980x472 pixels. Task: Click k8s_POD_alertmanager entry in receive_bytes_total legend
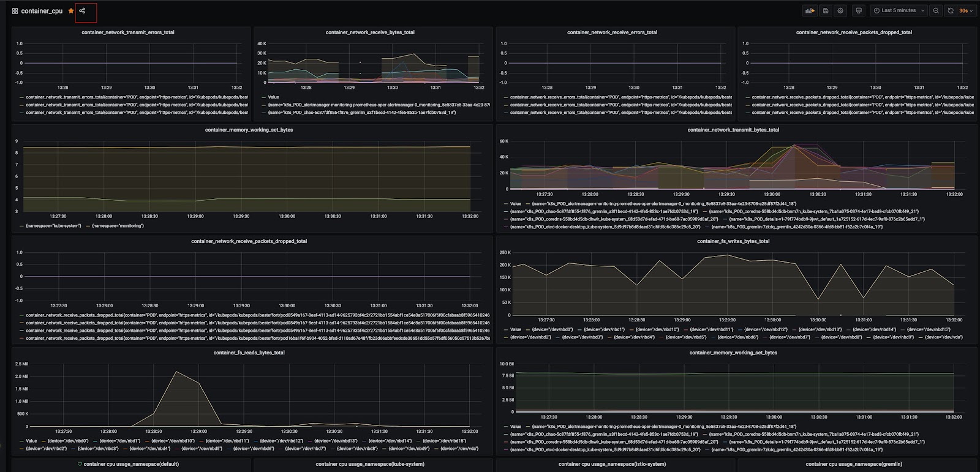(x=379, y=105)
